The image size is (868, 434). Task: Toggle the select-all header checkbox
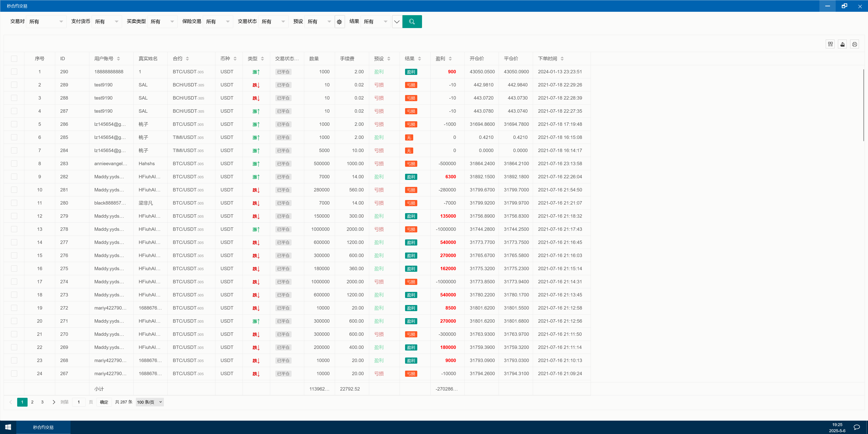point(14,59)
